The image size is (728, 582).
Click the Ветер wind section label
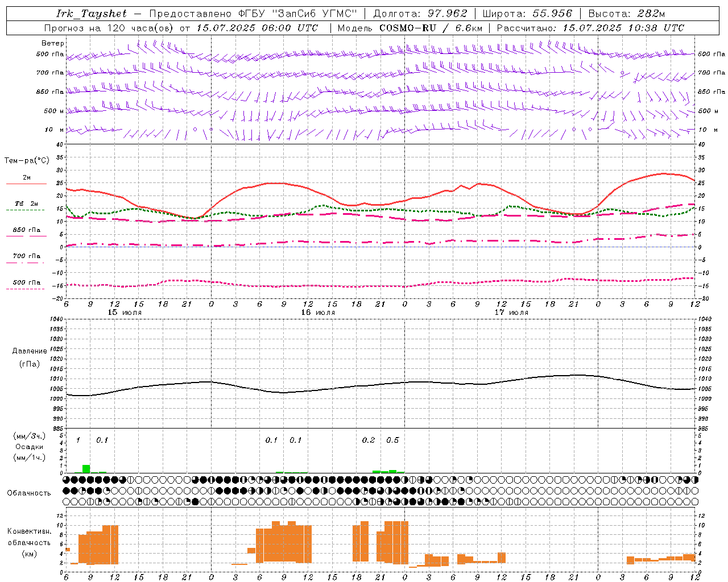point(53,43)
